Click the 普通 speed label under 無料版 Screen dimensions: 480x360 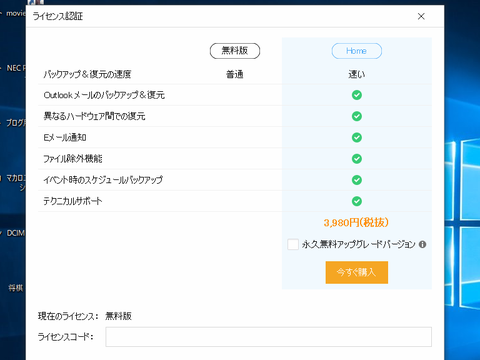point(235,74)
